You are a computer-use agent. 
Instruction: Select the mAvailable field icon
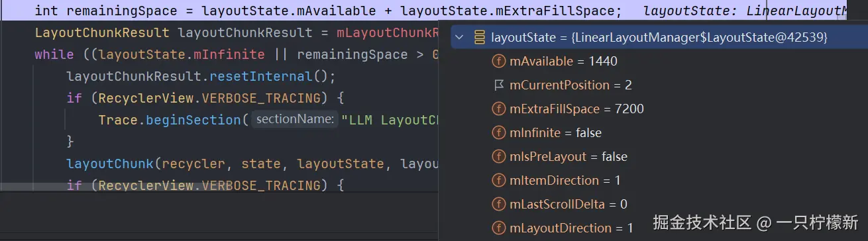coord(498,62)
